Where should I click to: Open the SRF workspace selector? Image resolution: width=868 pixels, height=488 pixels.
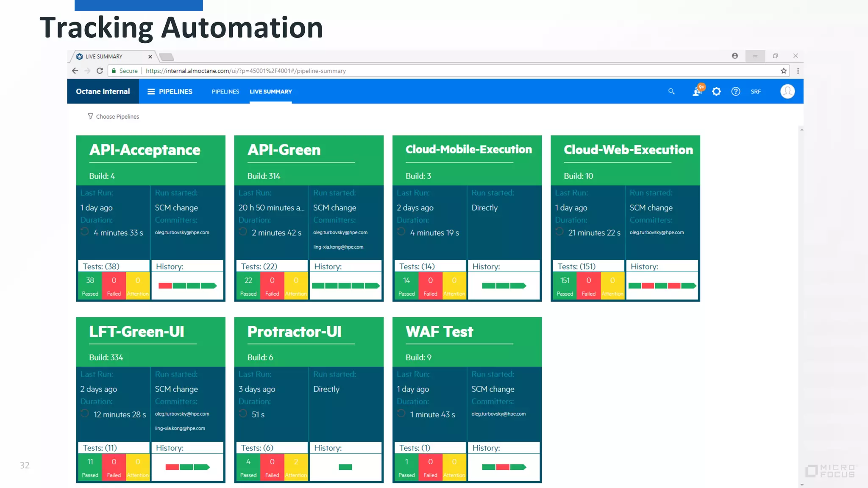tap(756, 91)
